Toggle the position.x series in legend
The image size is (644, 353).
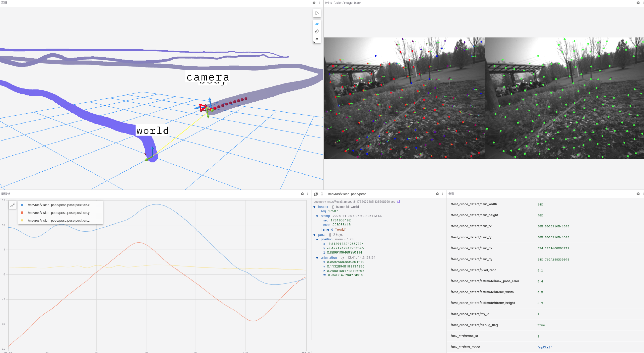tap(59, 205)
